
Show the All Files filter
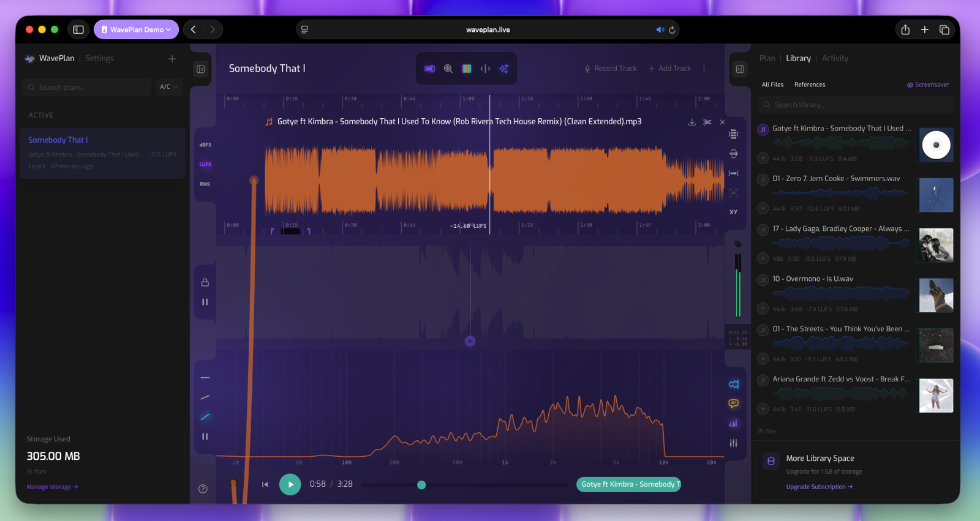pos(772,84)
